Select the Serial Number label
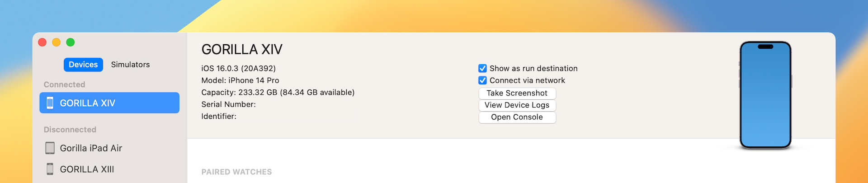Screen dimensions: 868x183 (x=228, y=104)
